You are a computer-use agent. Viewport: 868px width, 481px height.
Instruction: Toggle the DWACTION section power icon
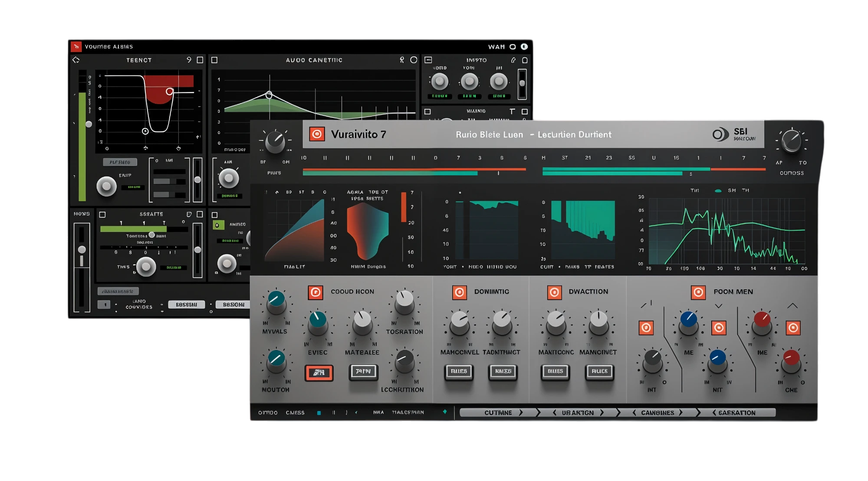click(554, 292)
